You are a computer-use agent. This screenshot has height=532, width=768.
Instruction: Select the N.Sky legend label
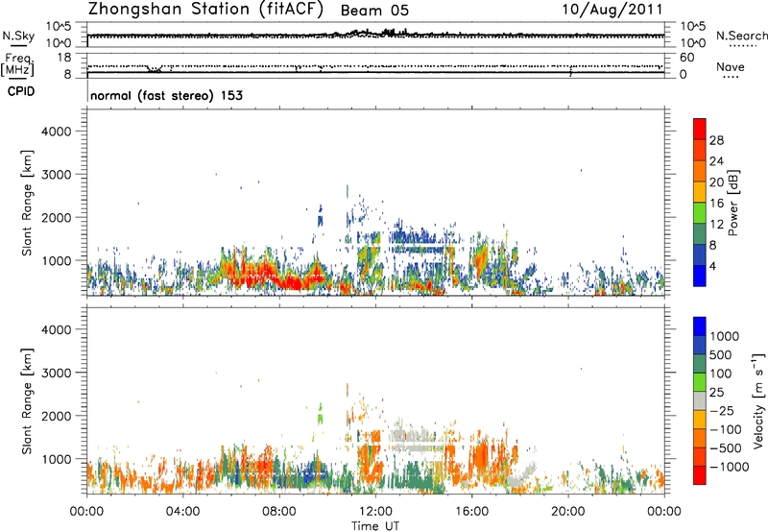pos(18,36)
